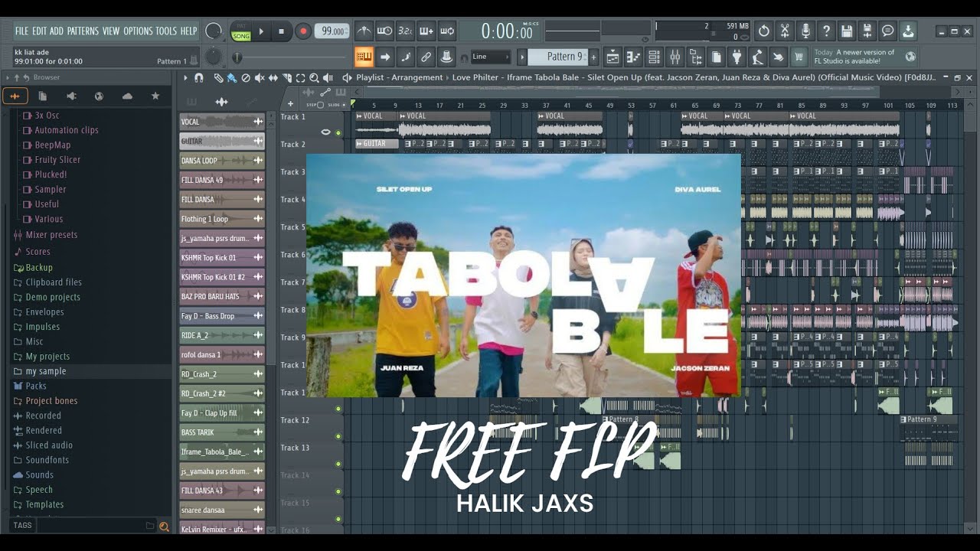Toggle the metronome icon

[364, 31]
